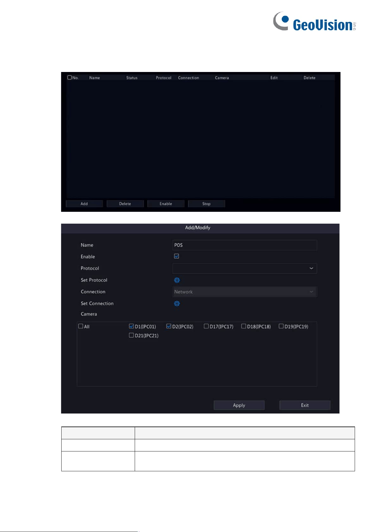Click the Add button
The image size is (392, 532).
(x=84, y=204)
